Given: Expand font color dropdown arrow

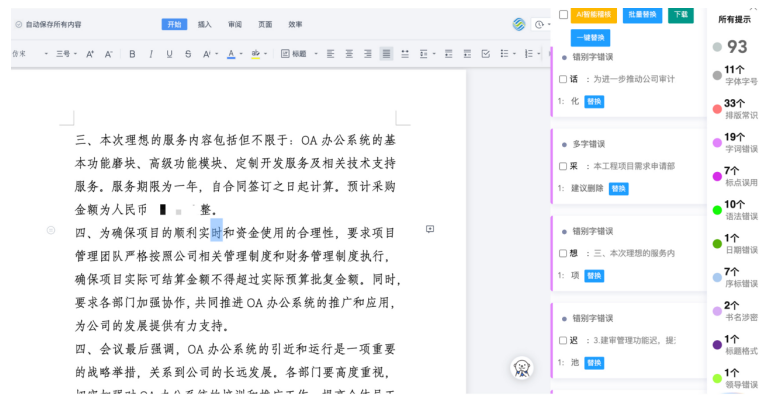Looking at the screenshot, I should [241, 54].
